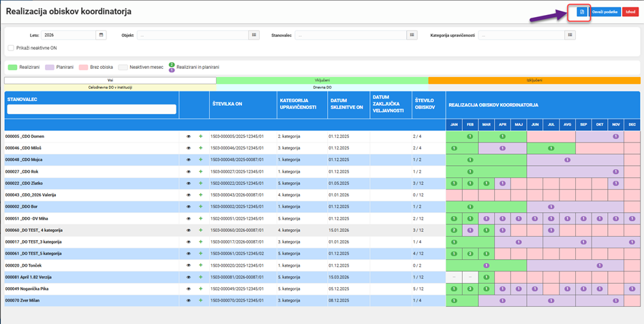The image size is (644, 324).
Task: Click the green Realizirani legend swatch
Action: (x=12, y=67)
